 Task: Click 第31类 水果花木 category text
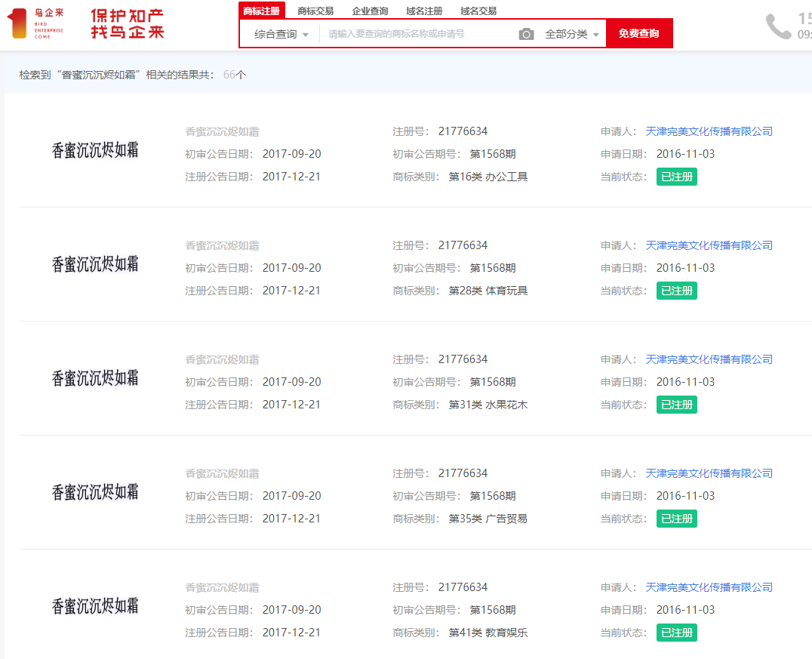tap(488, 405)
